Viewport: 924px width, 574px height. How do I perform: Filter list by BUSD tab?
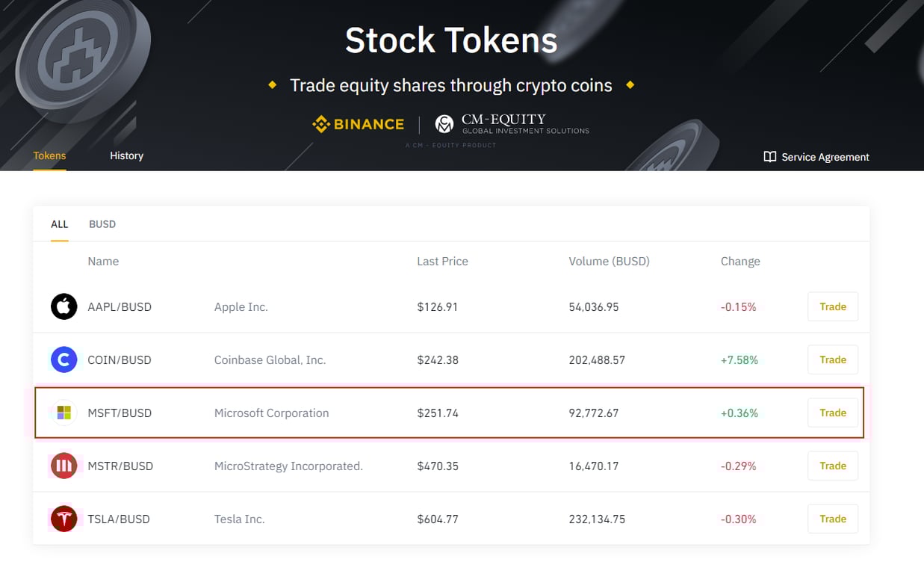(102, 224)
